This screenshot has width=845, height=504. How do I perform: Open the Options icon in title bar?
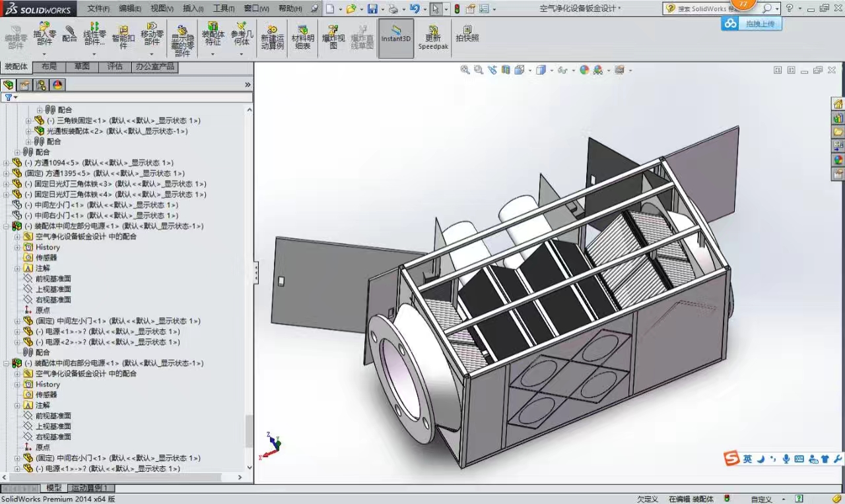485,9
